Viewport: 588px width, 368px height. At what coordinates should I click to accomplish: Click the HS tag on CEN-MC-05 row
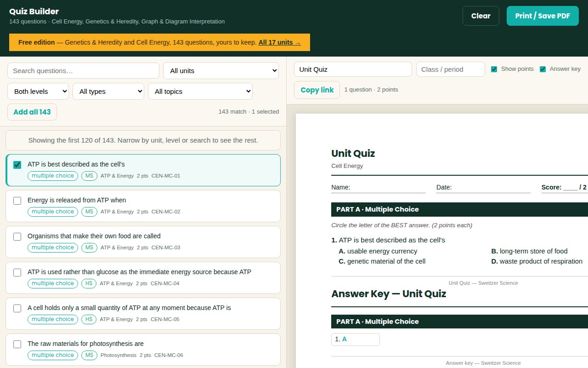89,319
